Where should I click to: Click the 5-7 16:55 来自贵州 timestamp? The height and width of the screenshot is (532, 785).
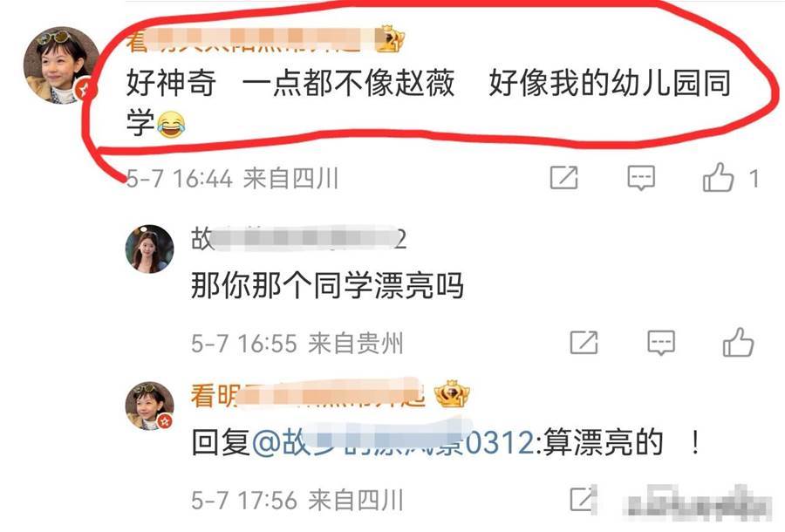(297, 344)
